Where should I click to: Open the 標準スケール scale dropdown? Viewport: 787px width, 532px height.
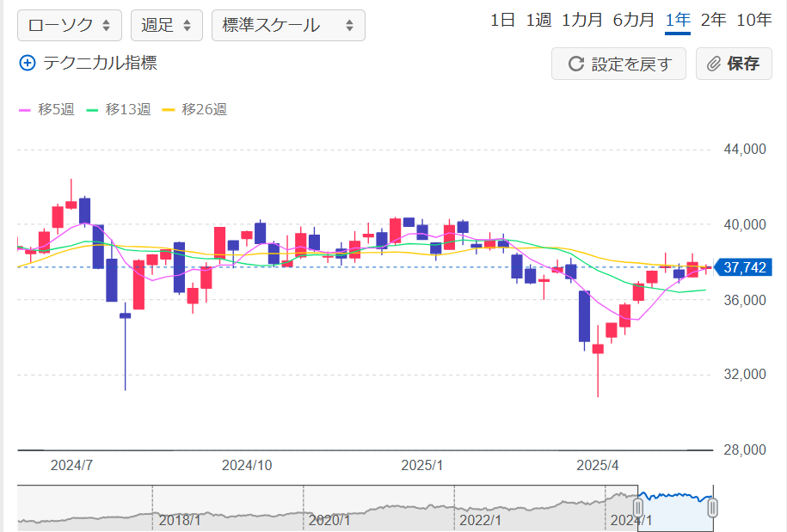288,25
